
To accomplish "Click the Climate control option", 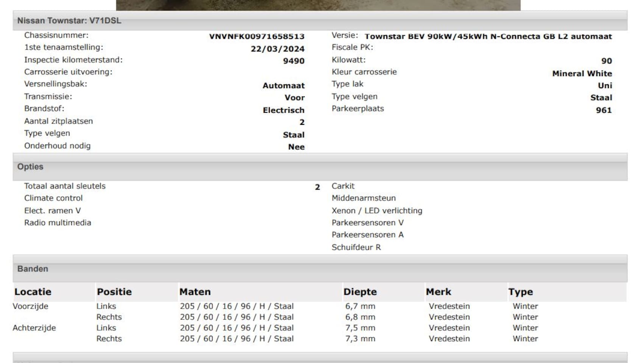I will click(x=53, y=198).
